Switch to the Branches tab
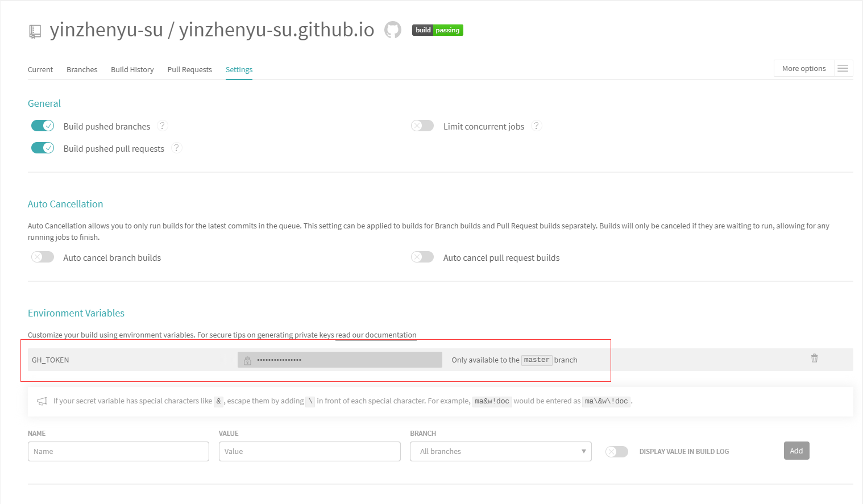The width and height of the screenshot is (863, 504). point(82,69)
